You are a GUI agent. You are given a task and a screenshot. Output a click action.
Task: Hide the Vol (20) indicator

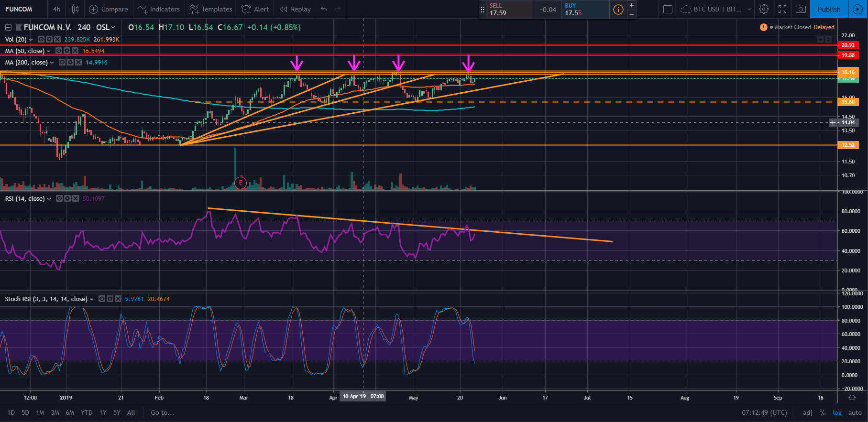[41, 39]
